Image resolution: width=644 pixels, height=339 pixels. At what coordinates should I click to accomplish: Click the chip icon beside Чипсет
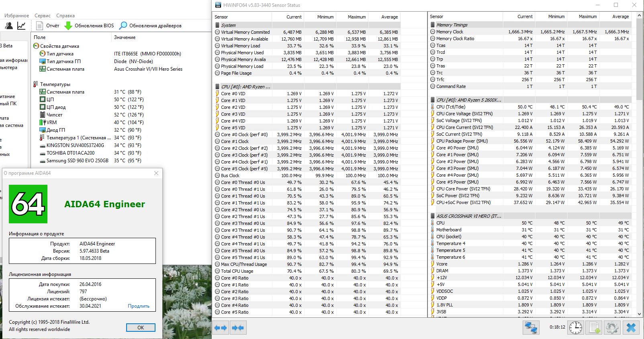43,115
